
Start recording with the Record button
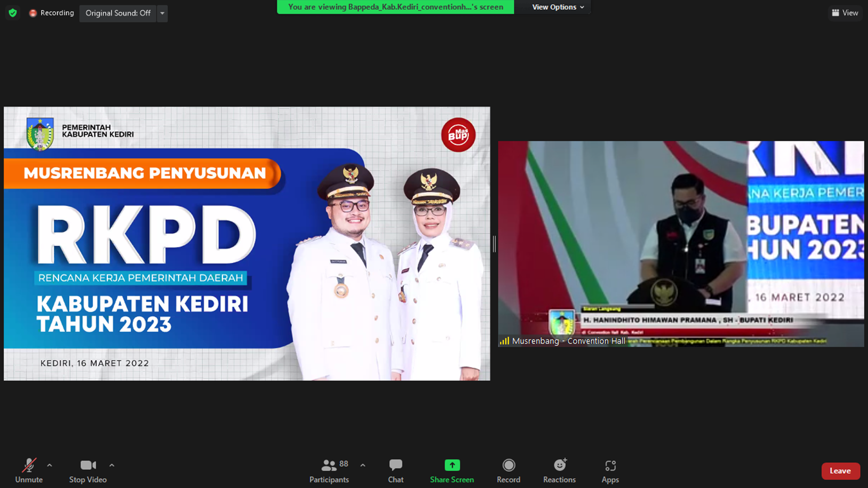[x=508, y=471]
